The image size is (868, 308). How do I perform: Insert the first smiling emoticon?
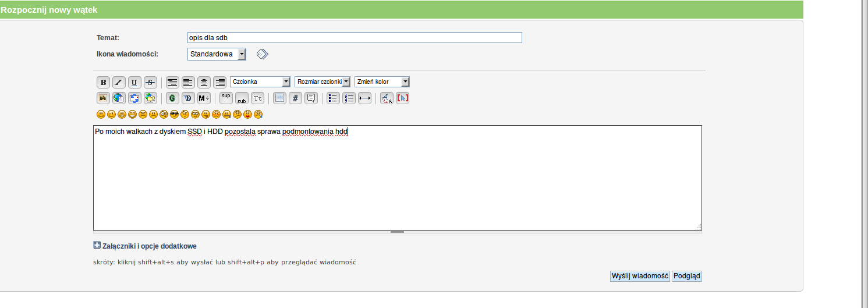point(101,114)
